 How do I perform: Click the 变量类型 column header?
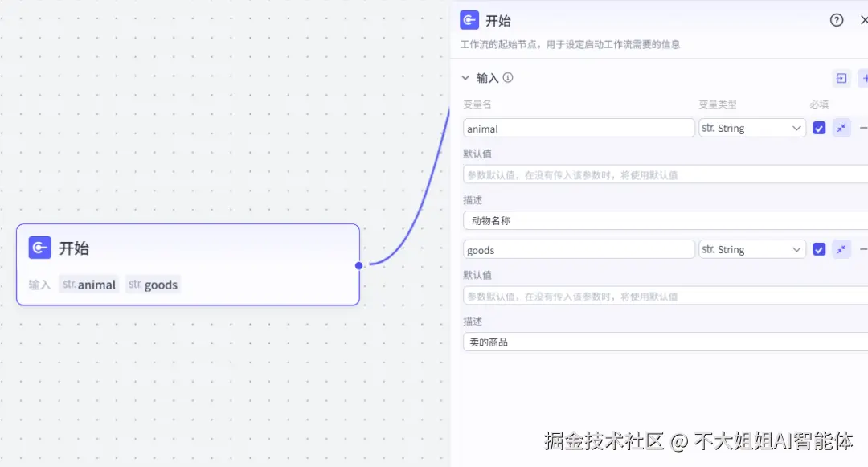click(x=718, y=104)
